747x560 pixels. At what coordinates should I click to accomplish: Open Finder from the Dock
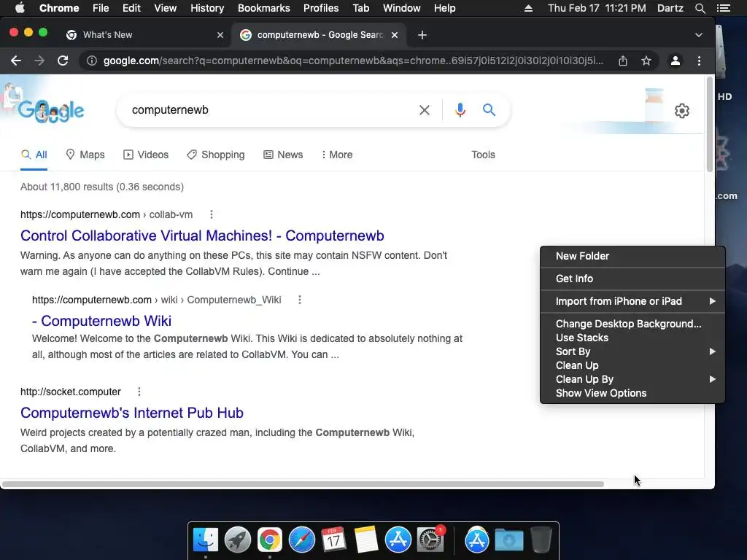click(x=205, y=540)
